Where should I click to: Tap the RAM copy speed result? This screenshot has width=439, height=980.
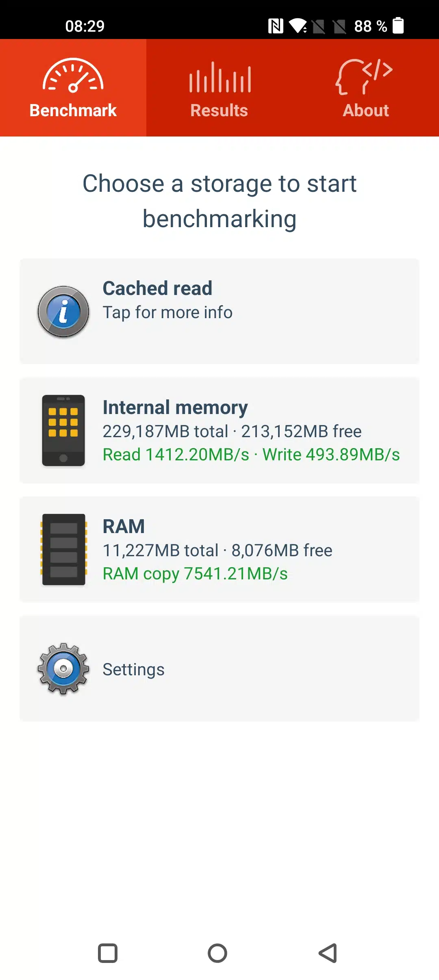point(195,574)
